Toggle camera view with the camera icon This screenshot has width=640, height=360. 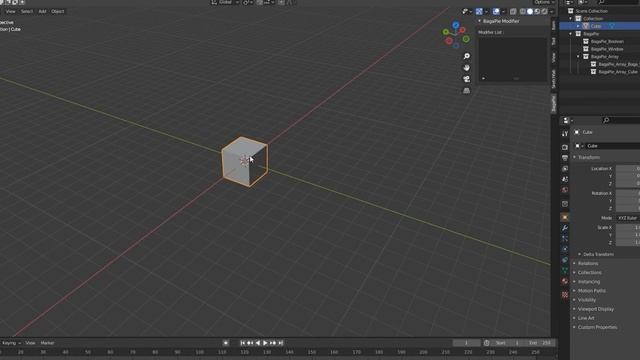tap(467, 79)
